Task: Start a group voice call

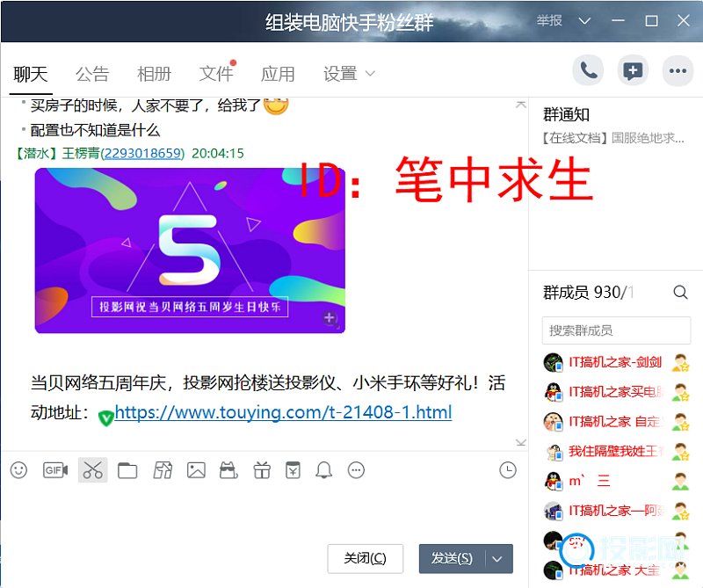Action: click(x=588, y=71)
